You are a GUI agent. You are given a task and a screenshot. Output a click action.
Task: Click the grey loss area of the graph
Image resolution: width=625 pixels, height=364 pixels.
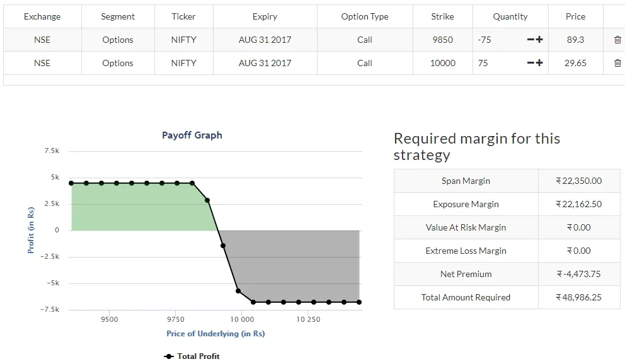pyautogui.click(x=296, y=264)
